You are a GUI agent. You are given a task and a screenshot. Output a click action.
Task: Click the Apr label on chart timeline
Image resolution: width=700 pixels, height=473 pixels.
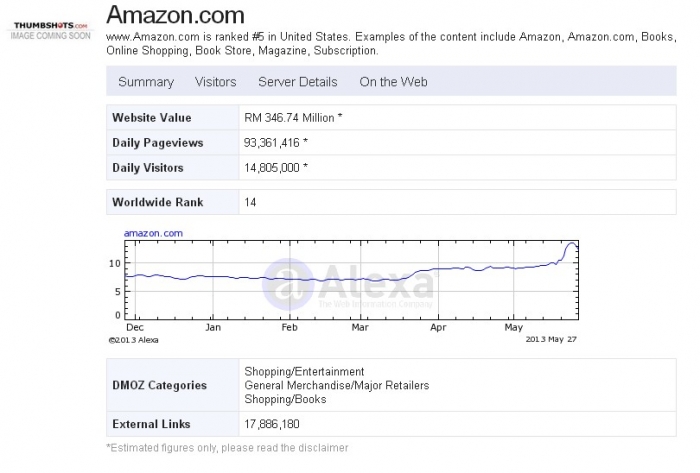439,327
